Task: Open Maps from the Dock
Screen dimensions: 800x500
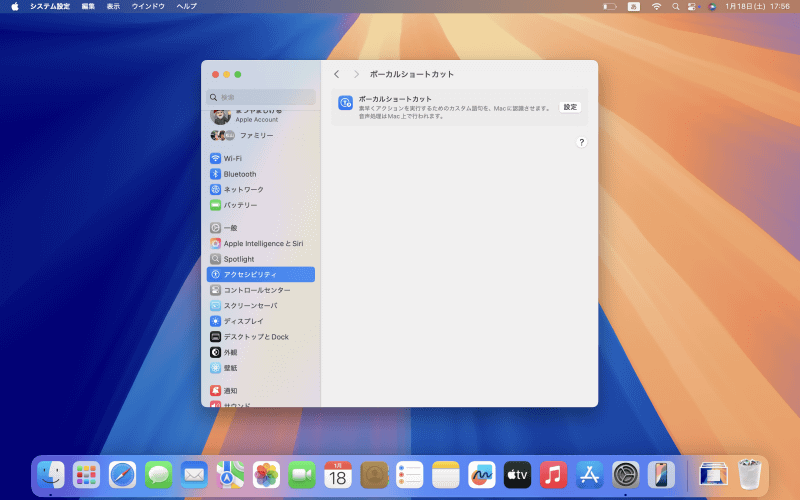Action: (x=230, y=475)
